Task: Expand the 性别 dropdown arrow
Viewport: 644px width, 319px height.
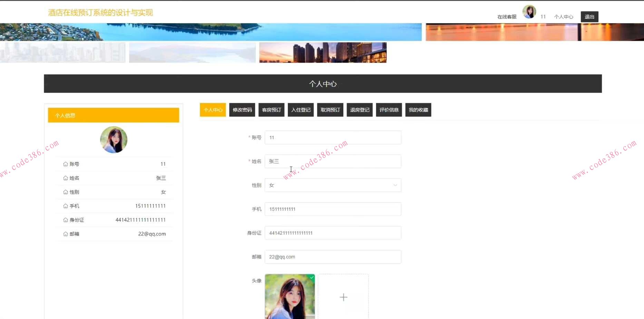Action: click(395, 185)
